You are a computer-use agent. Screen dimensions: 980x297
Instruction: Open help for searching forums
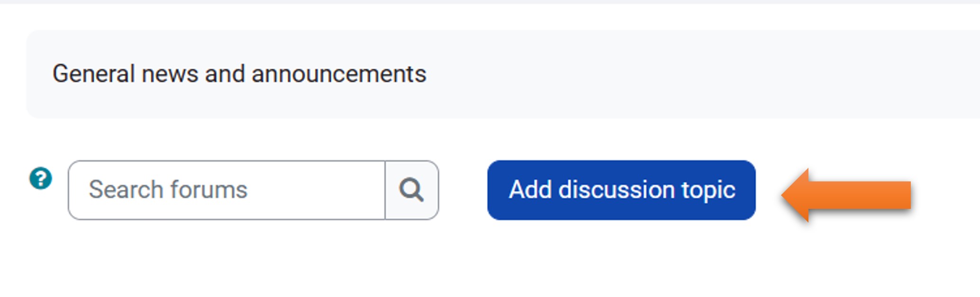click(x=41, y=179)
